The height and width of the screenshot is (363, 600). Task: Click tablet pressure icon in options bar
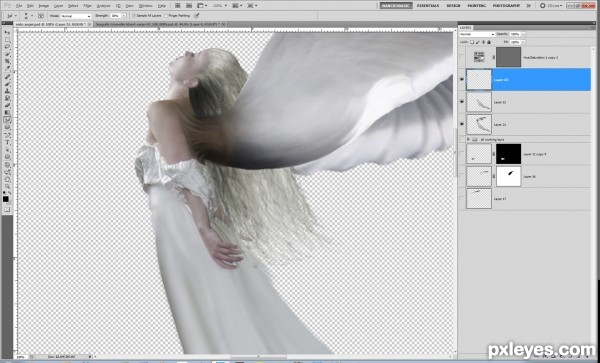click(197, 16)
